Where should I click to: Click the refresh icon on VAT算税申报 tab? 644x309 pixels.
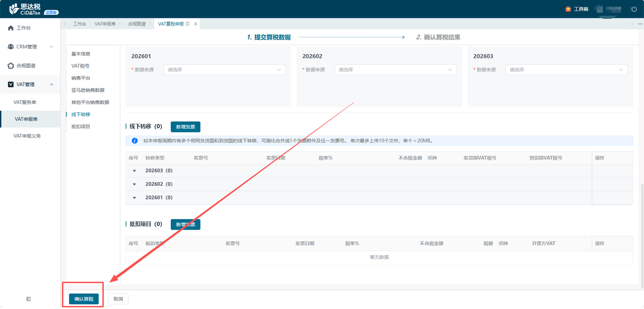click(x=188, y=24)
